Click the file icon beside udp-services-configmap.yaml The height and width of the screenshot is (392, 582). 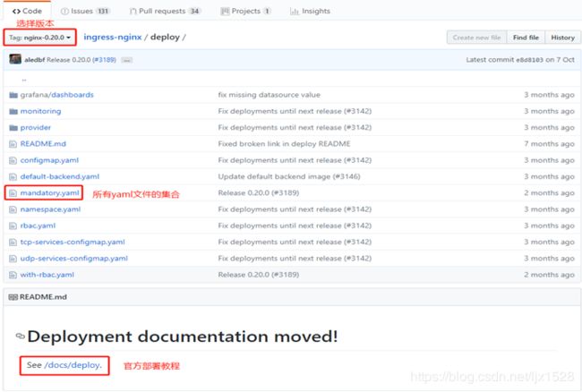[13, 258]
